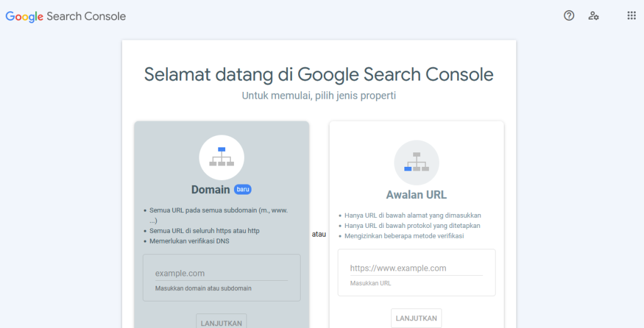The image size is (644, 328).
Task: Click "Mengizinkan beberapa metode verifikasi" bullet
Action: (x=404, y=236)
